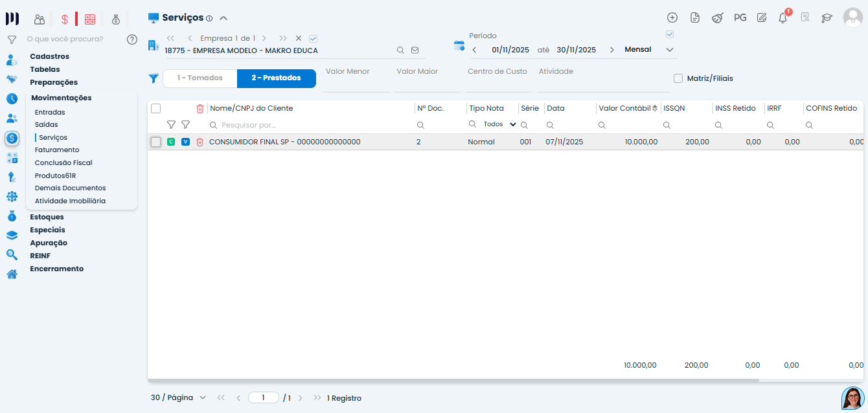Image resolution: width=868 pixels, height=413 pixels.
Task: Open Faturamento in Movimentações menu
Action: [x=57, y=150]
